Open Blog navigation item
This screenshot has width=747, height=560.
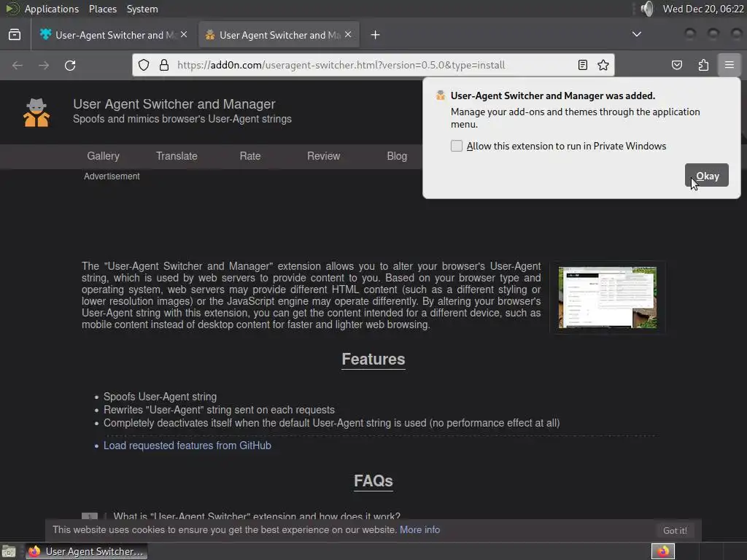click(x=397, y=156)
